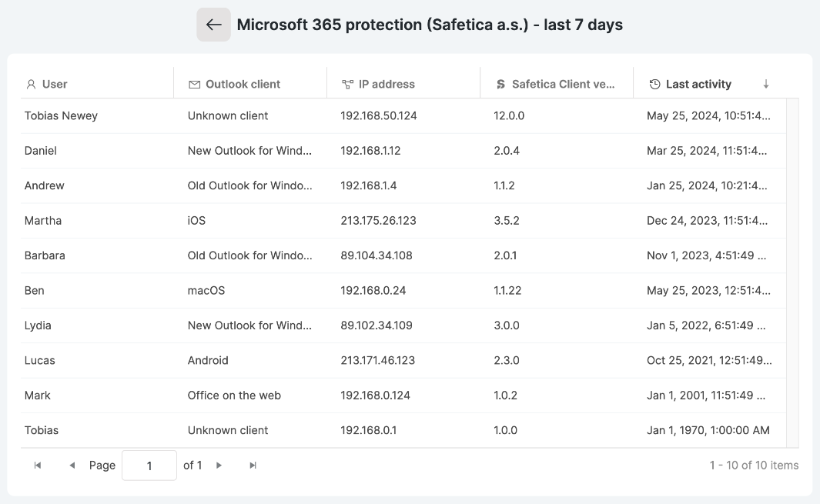This screenshot has height=504, width=820.
Task: Click IP address 89.104.34.108
Action: tap(377, 255)
